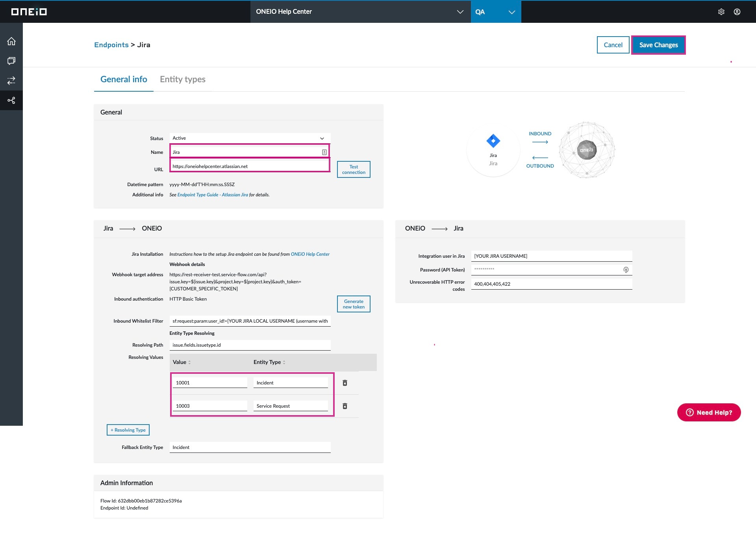Image resolution: width=756 pixels, height=543 pixels.
Task: Open the settings gear icon
Action: click(x=721, y=12)
